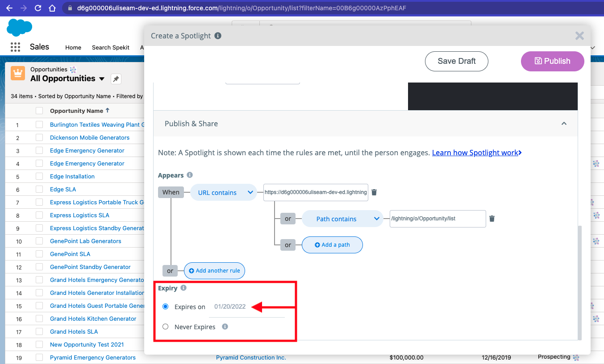Screen dimensions: 604x364
Task: Open the Path contains dropdown
Action: (342, 219)
